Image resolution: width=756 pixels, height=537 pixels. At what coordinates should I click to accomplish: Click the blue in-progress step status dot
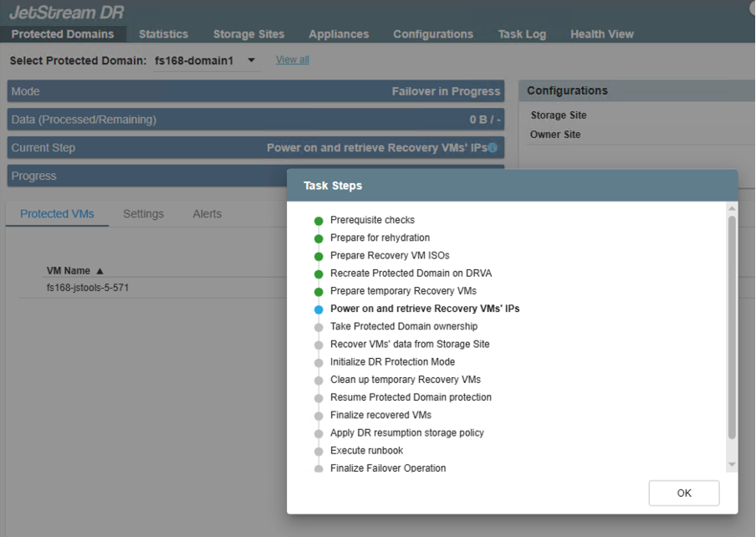coord(318,309)
